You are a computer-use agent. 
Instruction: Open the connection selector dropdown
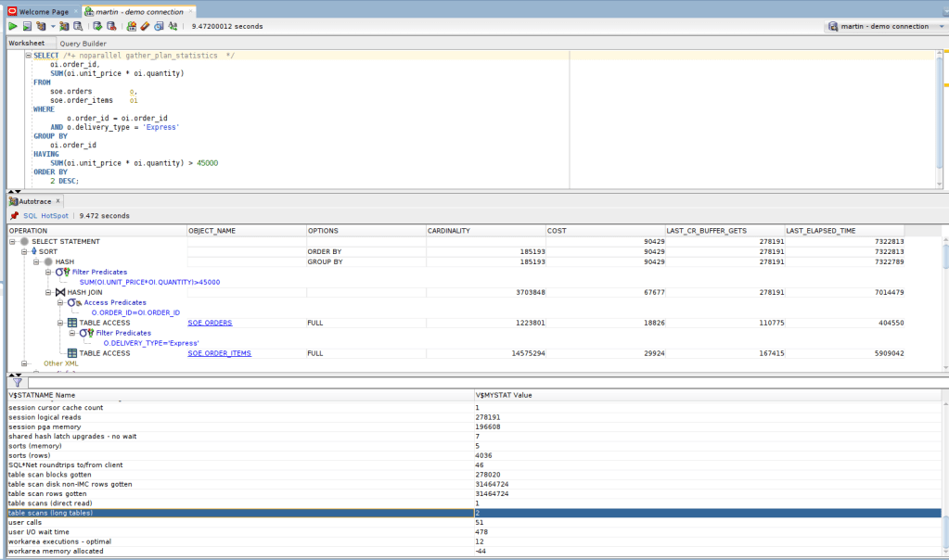click(941, 26)
